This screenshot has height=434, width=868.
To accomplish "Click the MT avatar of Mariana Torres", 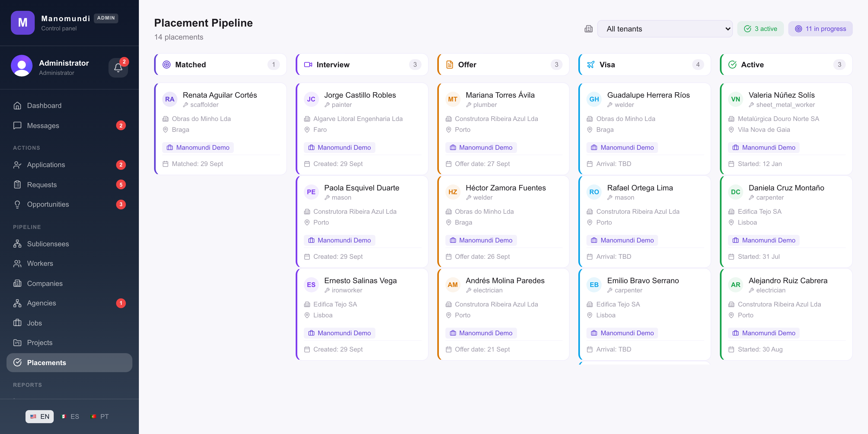I will tap(452, 99).
